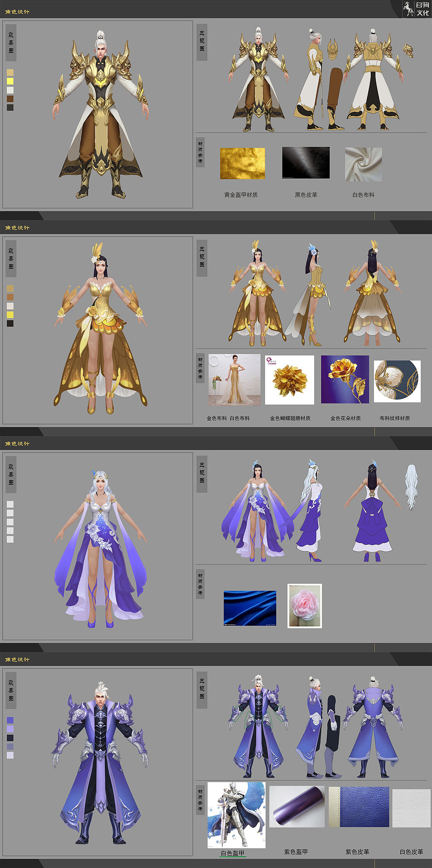
Task: Pick the yellow swatch in gold dress sheet
Action: tap(10, 315)
